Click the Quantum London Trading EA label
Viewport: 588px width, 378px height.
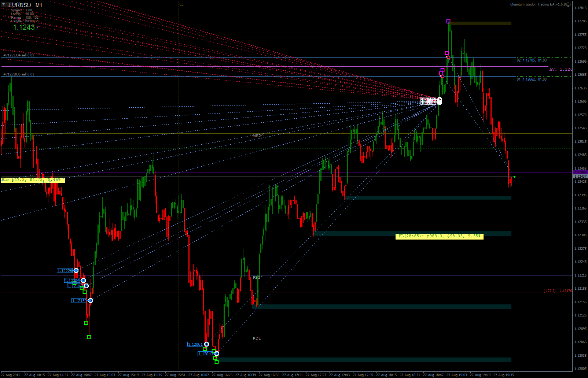point(538,4)
